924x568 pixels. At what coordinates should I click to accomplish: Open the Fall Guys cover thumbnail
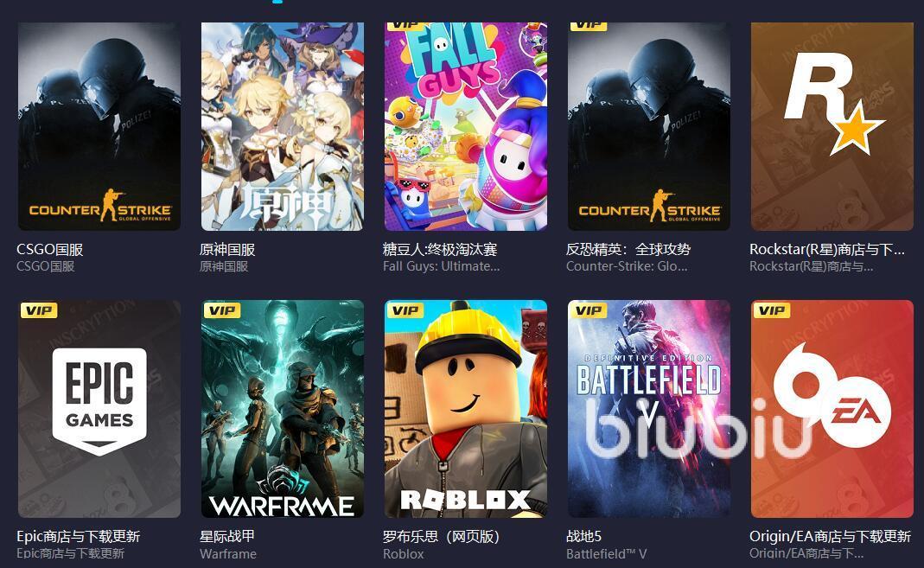click(x=466, y=126)
